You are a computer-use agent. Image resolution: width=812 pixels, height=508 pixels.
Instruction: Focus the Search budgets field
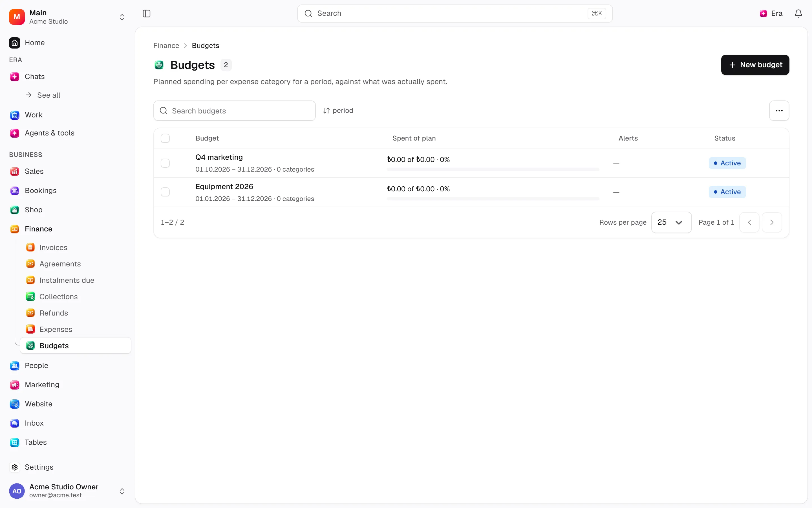pyautogui.click(x=234, y=111)
